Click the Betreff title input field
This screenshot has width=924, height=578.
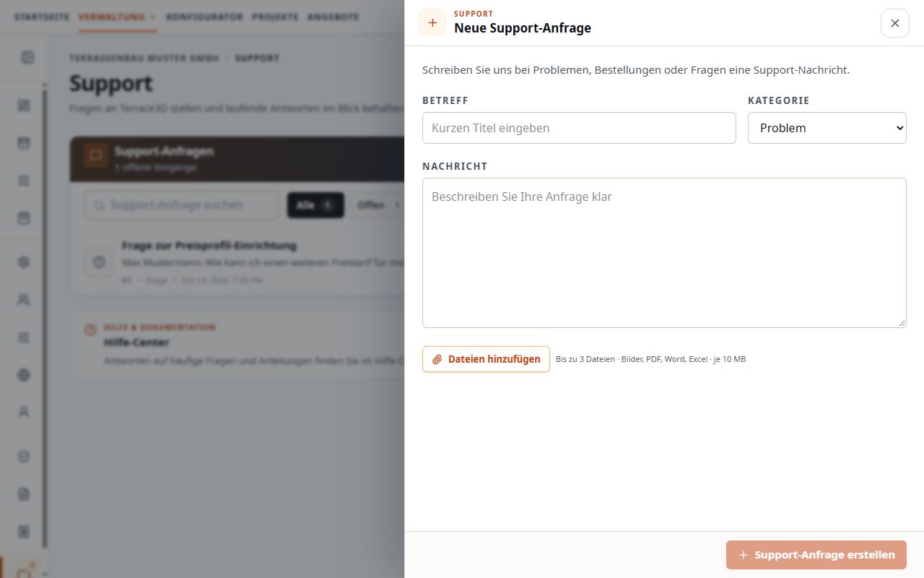point(579,128)
